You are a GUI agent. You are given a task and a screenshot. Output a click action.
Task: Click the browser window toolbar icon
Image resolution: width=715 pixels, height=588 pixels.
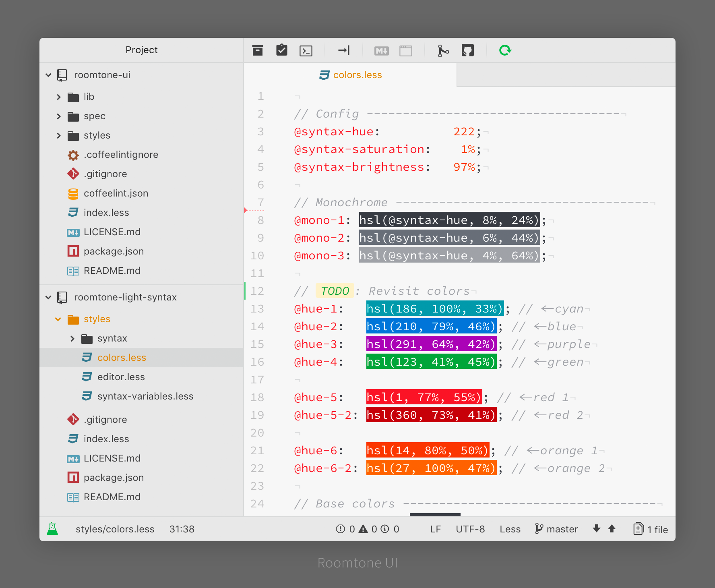(x=406, y=51)
